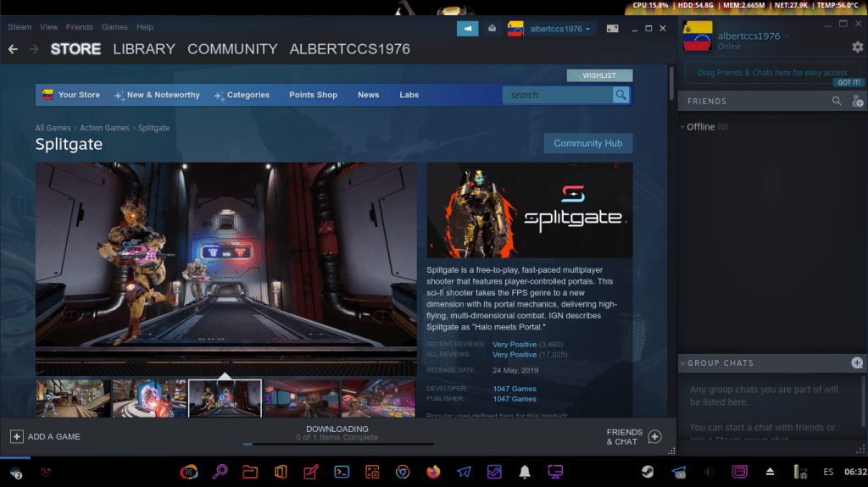This screenshot has width=868, height=487.
Task: Open the inbox envelope icon
Action: point(492,29)
